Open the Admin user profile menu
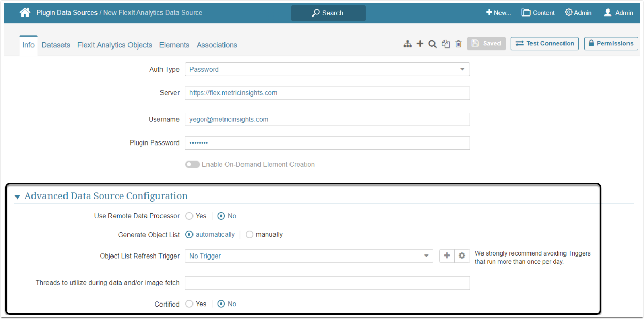This screenshot has width=644, height=319. click(618, 13)
